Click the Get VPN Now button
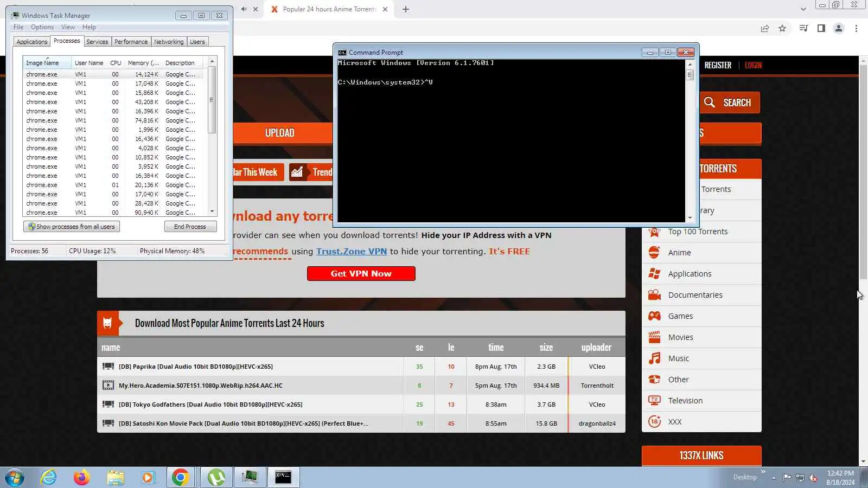This screenshot has height=488, width=868. 361,273
